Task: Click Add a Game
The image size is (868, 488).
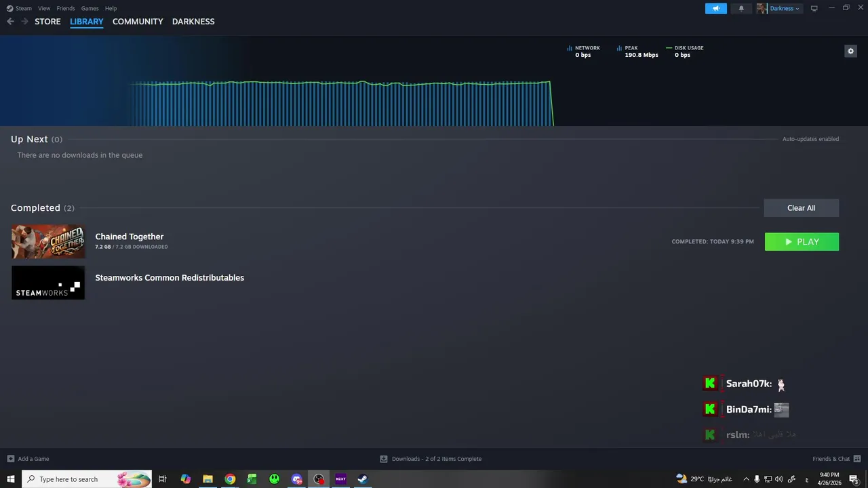Action: [x=28, y=459]
